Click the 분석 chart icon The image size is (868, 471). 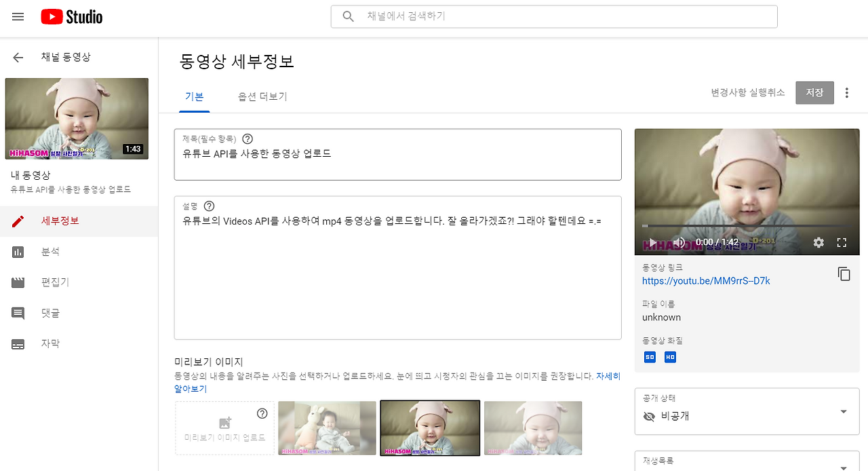(18, 252)
